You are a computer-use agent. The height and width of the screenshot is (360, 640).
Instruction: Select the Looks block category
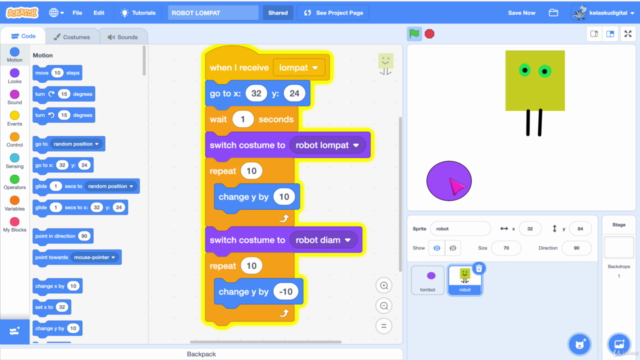(x=15, y=76)
